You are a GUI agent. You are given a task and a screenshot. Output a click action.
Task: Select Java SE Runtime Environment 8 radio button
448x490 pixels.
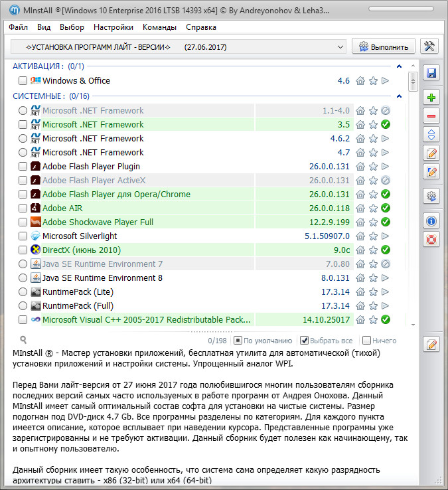click(x=23, y=278)
